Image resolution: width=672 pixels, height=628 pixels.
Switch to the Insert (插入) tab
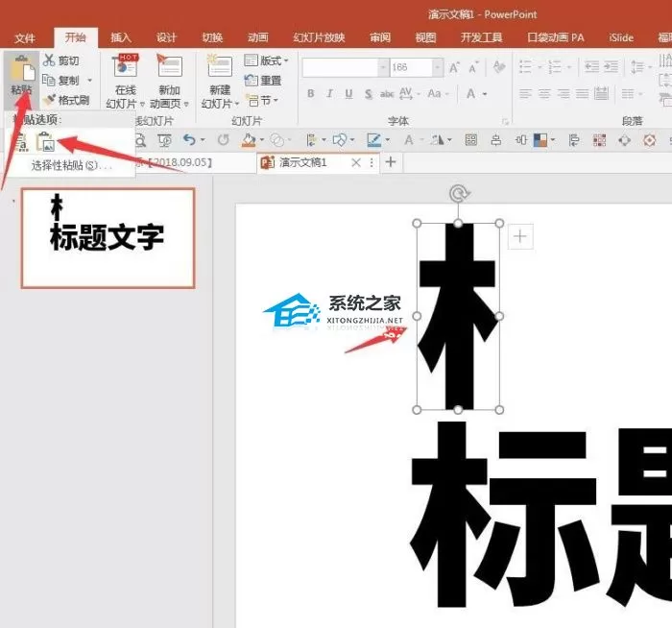pyautogui.click(x=120, y=37)
